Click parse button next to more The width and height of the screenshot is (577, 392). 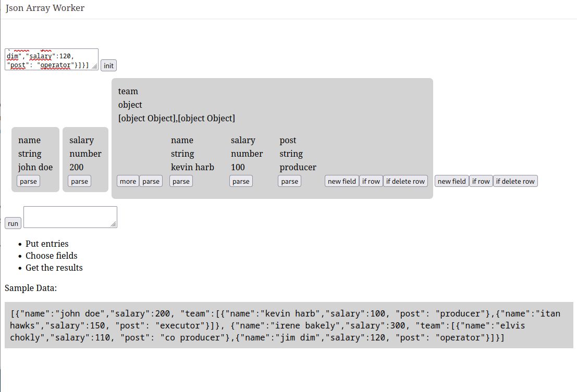click(x=151, y=181)
